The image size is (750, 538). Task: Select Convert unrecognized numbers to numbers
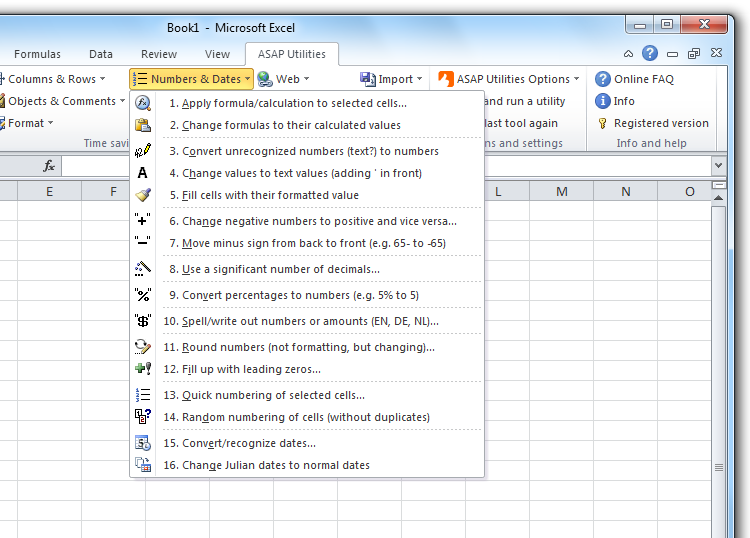pos(307,151)
